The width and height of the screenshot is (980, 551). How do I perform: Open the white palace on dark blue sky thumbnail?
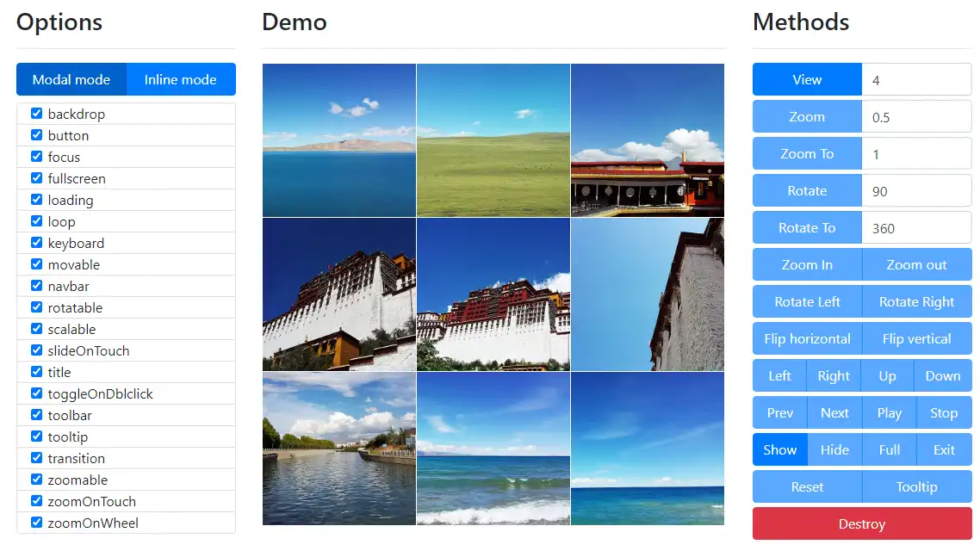(x=339, y=294)
